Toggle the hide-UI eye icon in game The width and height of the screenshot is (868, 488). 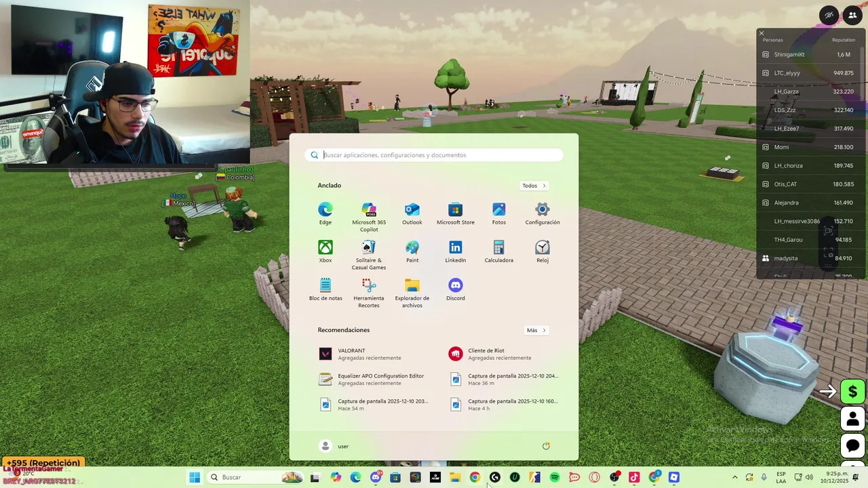point(829,15)
